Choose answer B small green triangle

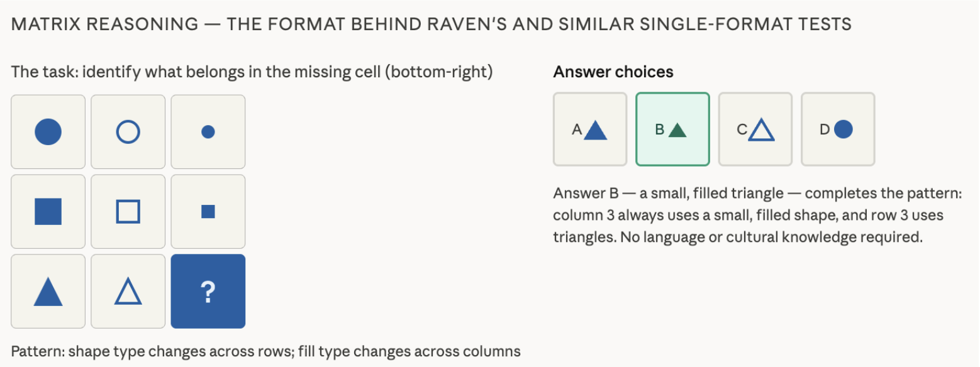tap(673, 129)
